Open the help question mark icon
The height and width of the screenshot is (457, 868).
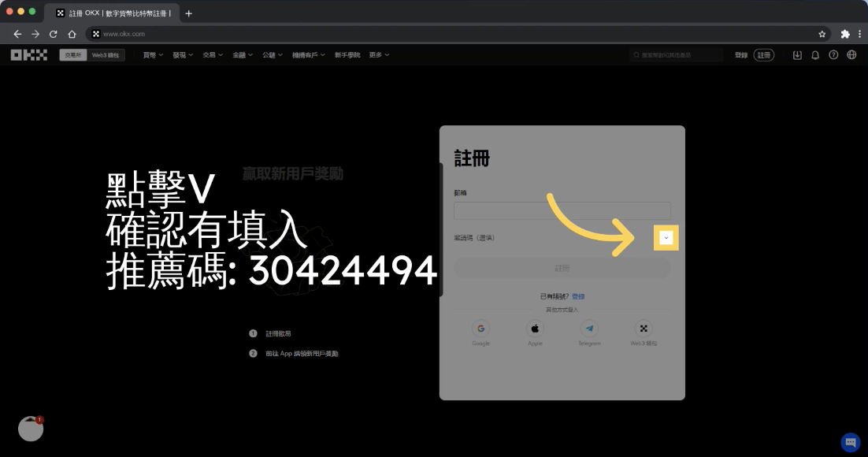833,55
